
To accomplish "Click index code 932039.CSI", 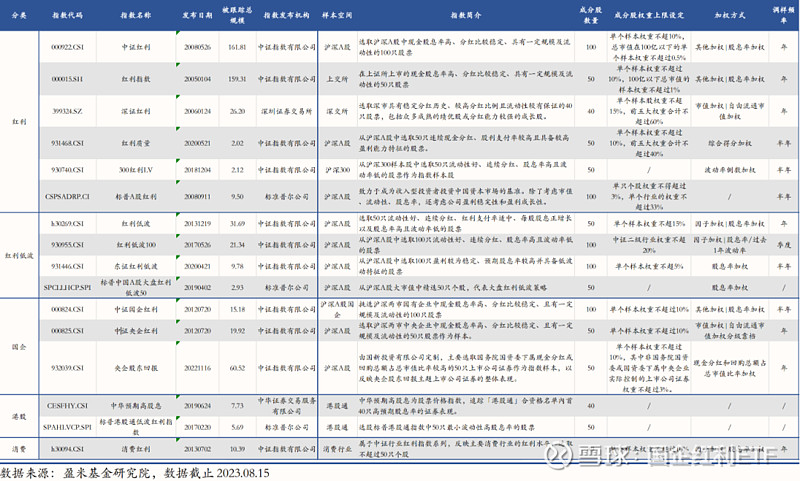I will pyautogui.click(x=67, y=368).
